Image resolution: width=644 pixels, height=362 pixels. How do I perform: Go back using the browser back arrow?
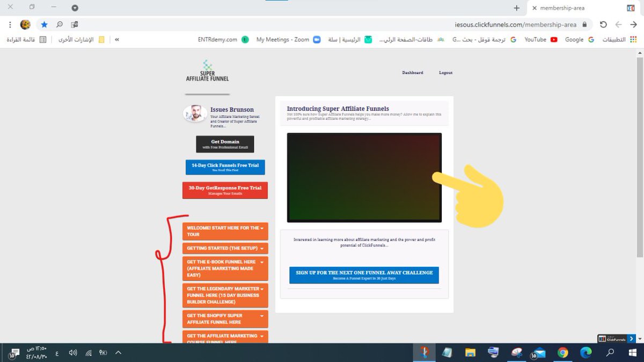click(x=633, y=25)
